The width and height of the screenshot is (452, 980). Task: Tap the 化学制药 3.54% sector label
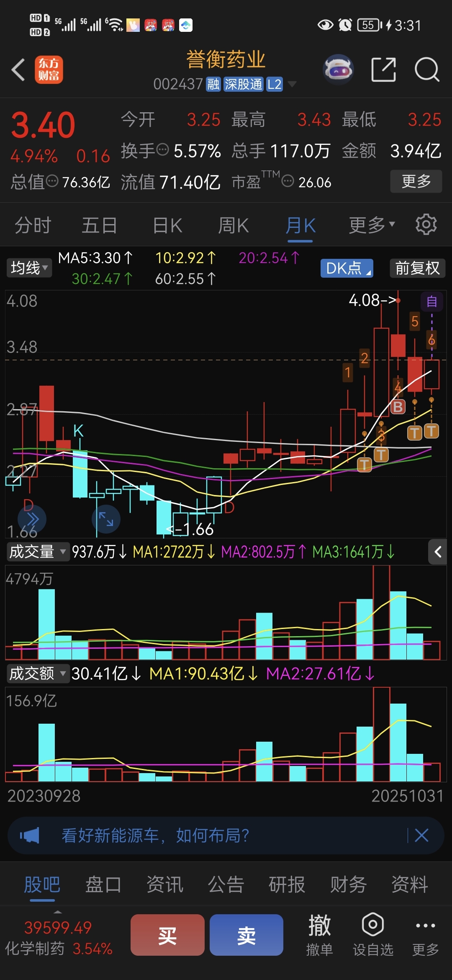59,948
